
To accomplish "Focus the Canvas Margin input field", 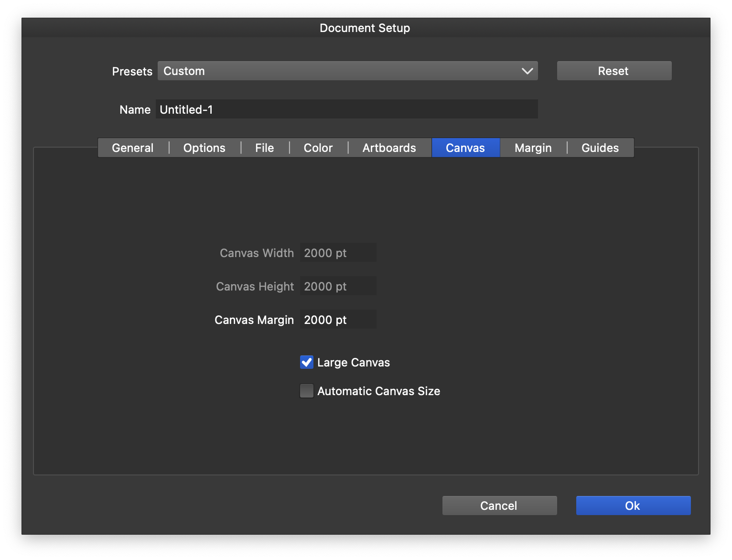I will pyautogui.click(x=338, y=320).
